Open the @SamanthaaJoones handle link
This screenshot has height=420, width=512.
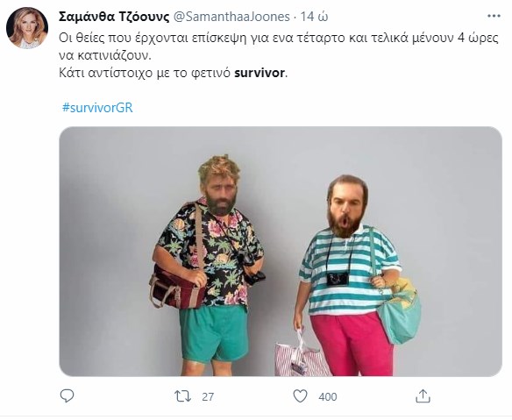(x=231, y=17)
